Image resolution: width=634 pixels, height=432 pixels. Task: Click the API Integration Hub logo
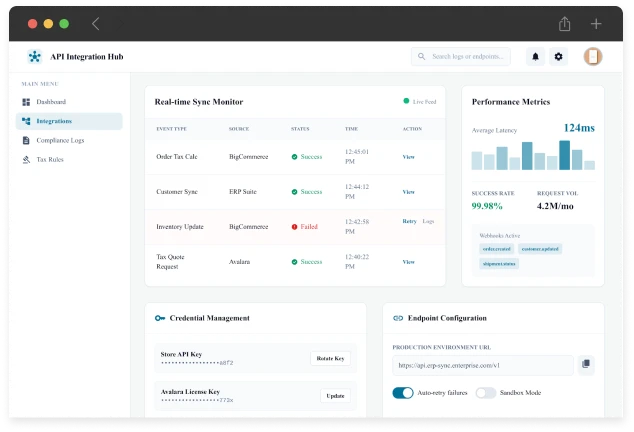pyautogui.click(x=35, y=57)
